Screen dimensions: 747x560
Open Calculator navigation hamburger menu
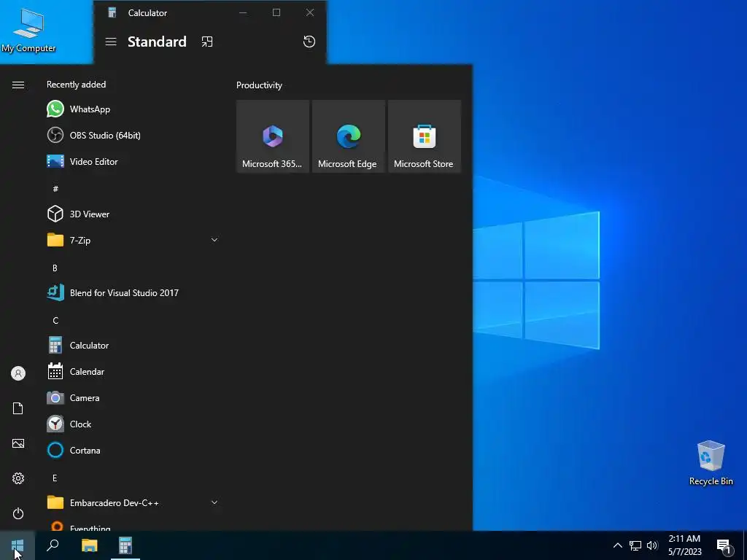click(111, 42)
